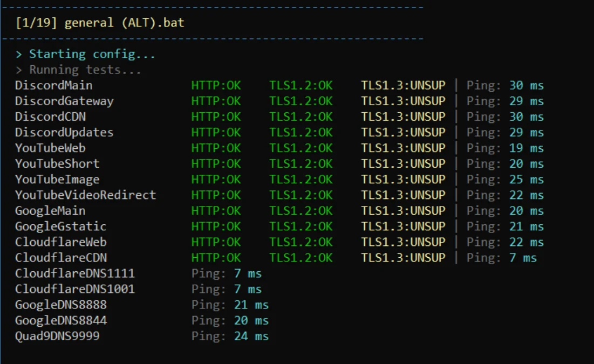Click the DiscordCDN label
Screen dimensions: 594x364
(x=50, y=116)
